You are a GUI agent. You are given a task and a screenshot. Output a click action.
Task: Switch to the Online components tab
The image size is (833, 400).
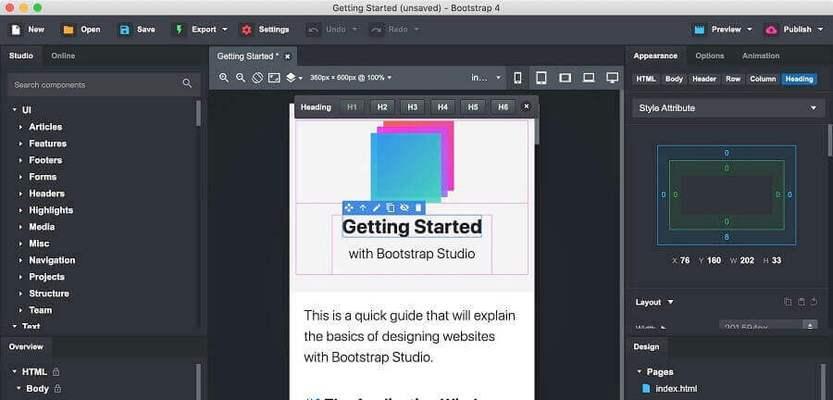pos(63,56)
